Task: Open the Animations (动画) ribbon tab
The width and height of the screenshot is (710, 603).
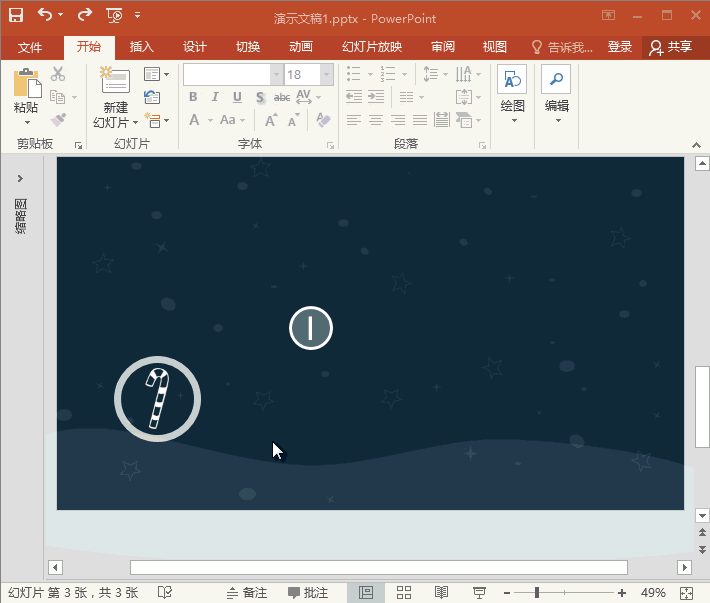Action: pyautogui.click(x=300, y=47)
